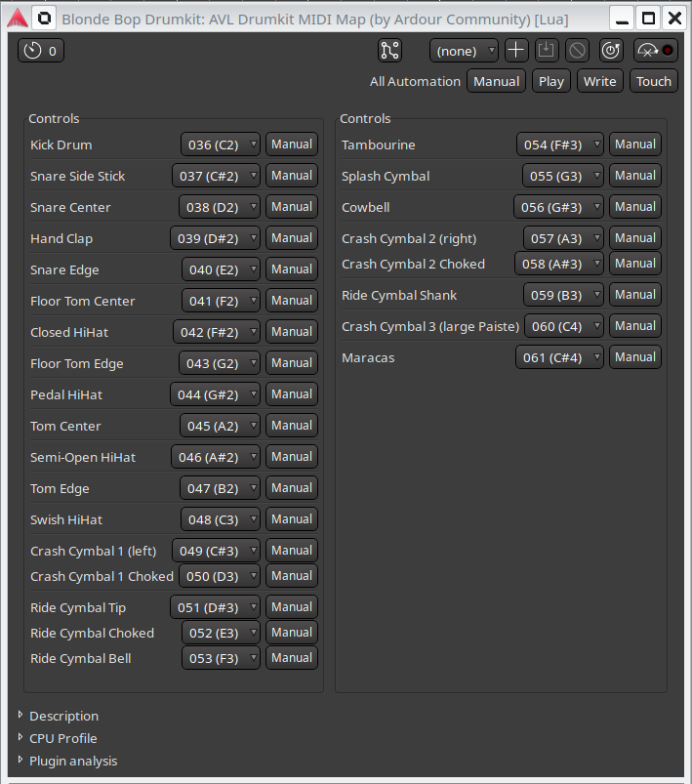692x784 pixels.
Task: Click the delete preset icon
Action: (578, 51)
